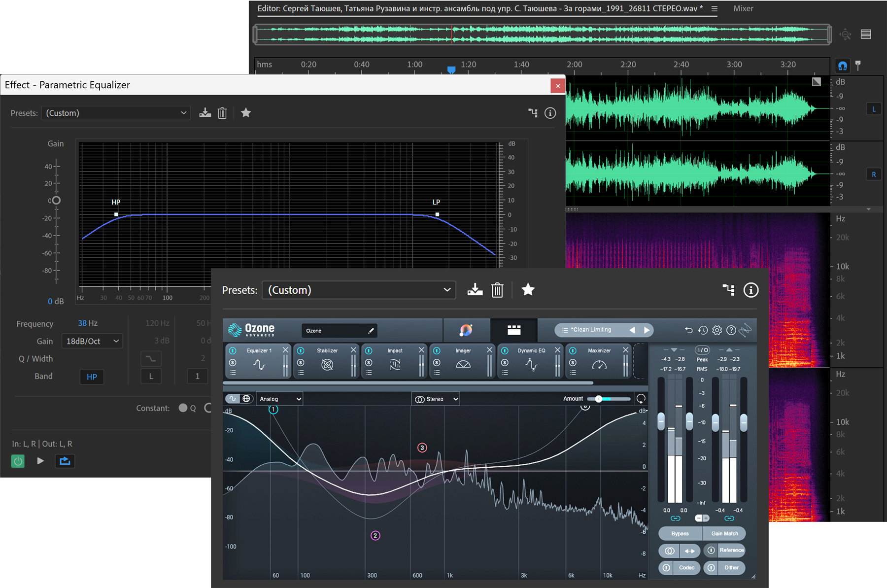Open Ozone window Presets dropdown

pos(359,290)
